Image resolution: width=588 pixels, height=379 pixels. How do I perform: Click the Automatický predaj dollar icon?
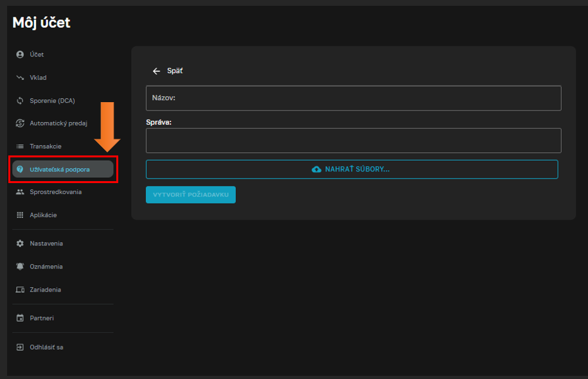(20, 123)
